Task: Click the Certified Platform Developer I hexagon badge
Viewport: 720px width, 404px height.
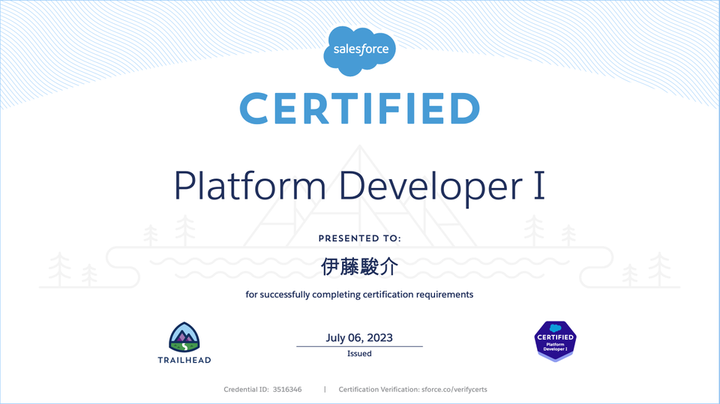Action: tap(555, 341)
